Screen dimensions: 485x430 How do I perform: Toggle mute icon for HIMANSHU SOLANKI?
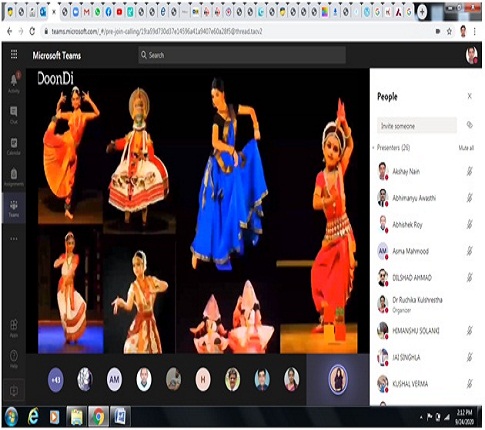point(469,330)
